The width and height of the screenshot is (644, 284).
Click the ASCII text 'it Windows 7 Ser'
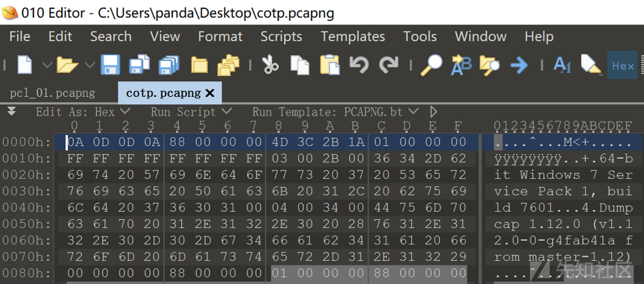[x=563, y=175]
